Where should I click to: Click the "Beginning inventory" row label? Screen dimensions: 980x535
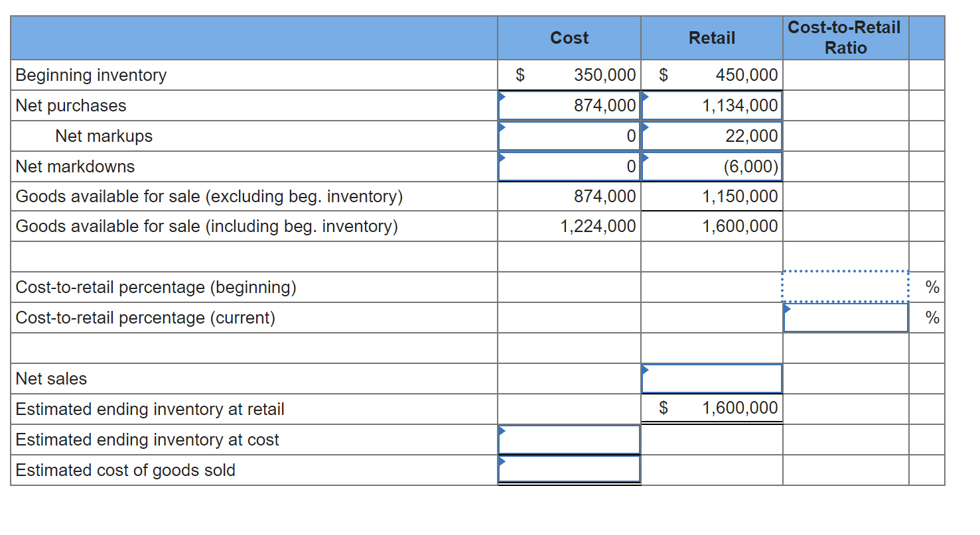[91, 75]
